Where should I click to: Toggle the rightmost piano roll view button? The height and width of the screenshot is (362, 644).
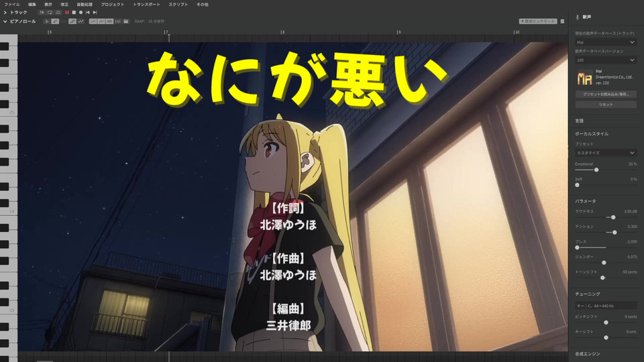click(125, 21)
